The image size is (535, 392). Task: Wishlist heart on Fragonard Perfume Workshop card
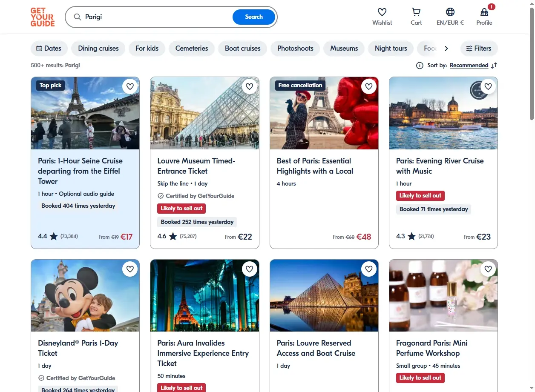click(x=488, y=269)
